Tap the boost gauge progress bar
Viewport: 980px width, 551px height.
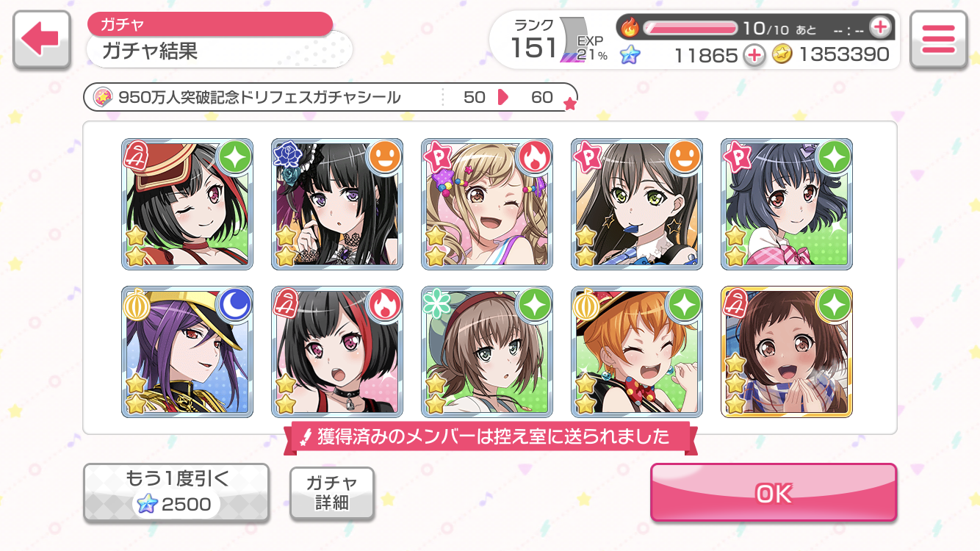pyautogui.click(x=690, y=28)
